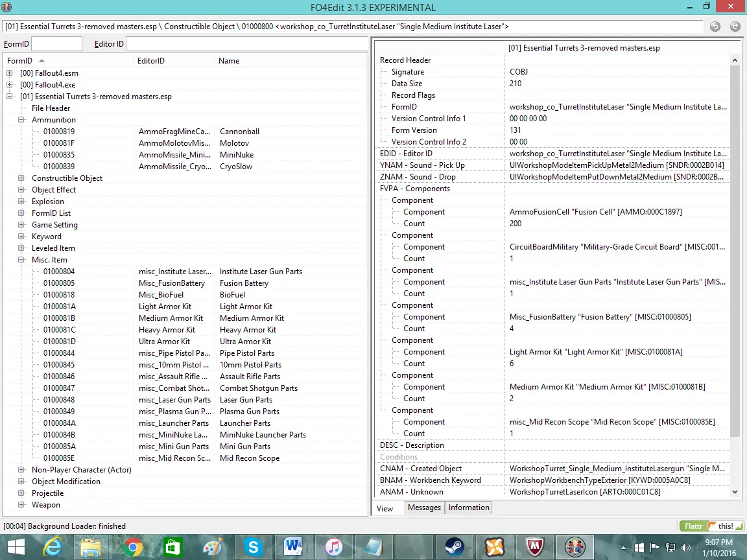Image resolution: width=747 pixels, height=560 pixels.
Task: Open iTunes from the taskbar
Action: (334, 546)
